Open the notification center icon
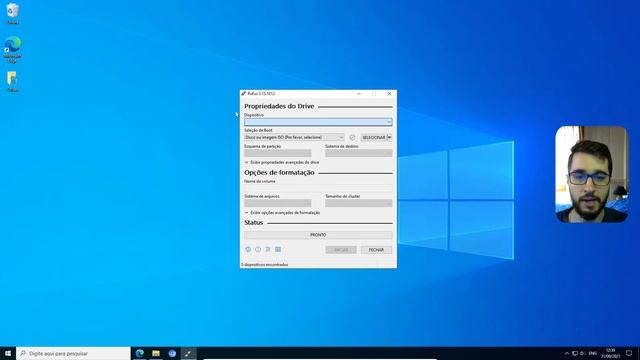The width and height of the screenshot is (640, 360). pyautogui.click(x=629, y=353)
